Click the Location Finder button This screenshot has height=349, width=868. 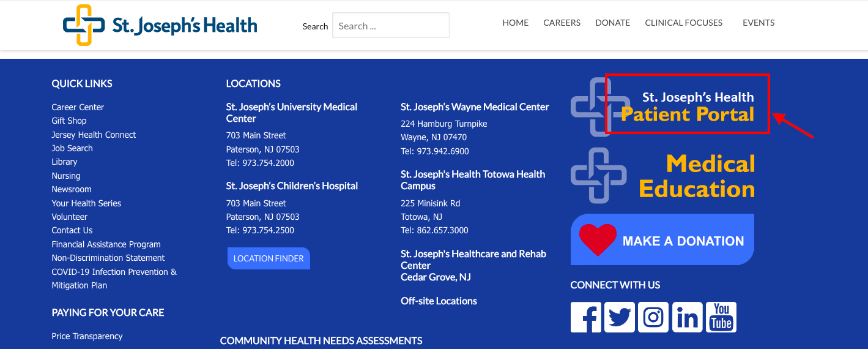[269, 258]
